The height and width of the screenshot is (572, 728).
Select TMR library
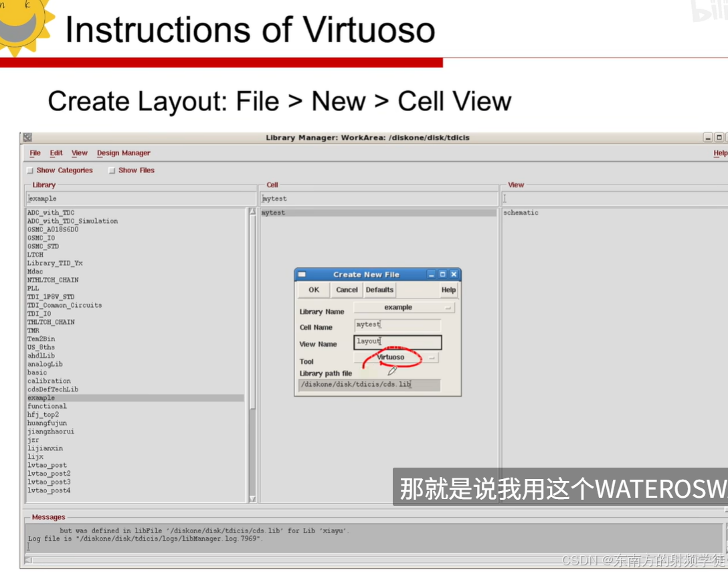coord(33,330)
